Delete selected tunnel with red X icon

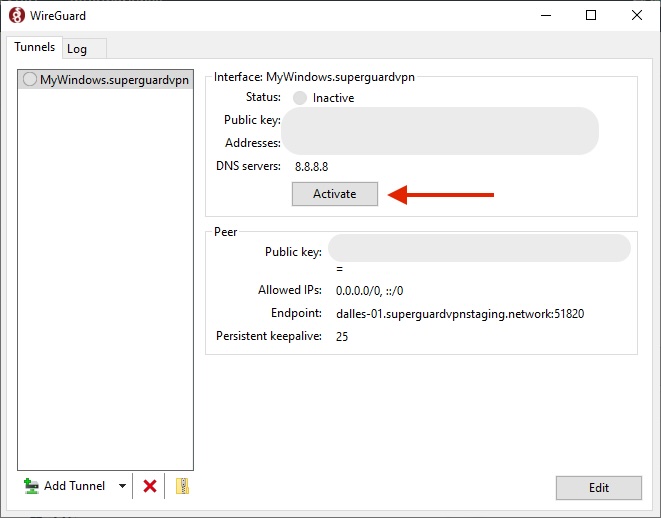tap(150, 486)
